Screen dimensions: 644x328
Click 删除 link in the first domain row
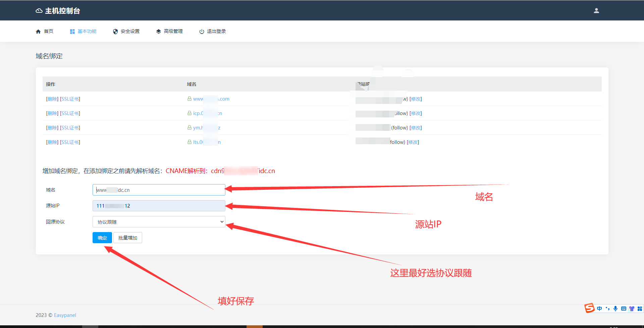52,99
